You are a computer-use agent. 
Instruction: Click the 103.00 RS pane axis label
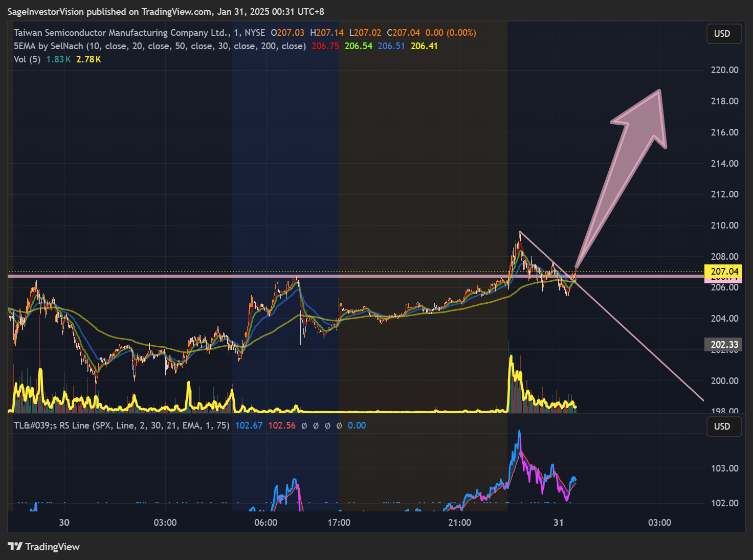click(724, 468)
